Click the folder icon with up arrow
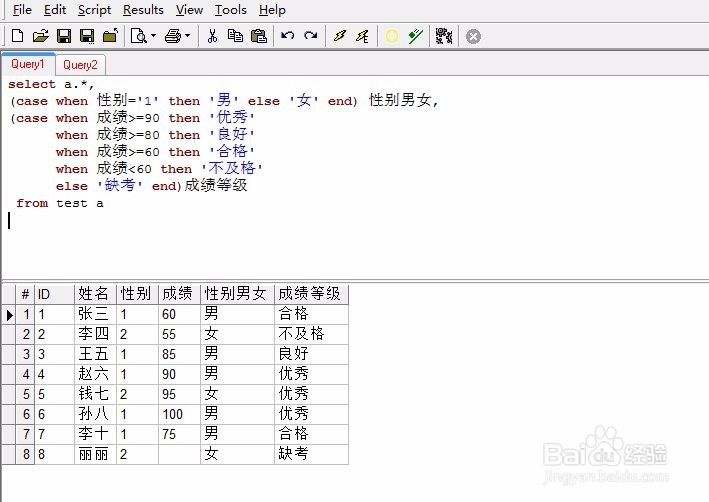The height and width of the screenshot is (502, 709). point(110,36)
